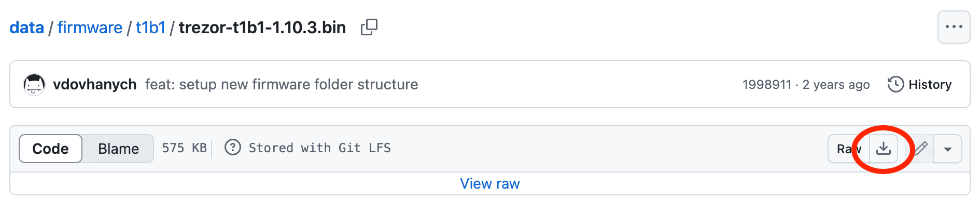The width and height of the screenshot is (980, 212).
Task: Click the 2 years ago timestamp
Action: 836,84
